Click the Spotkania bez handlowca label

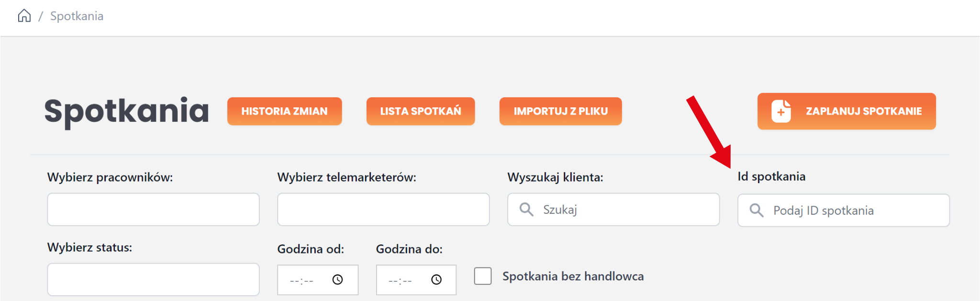click(573, 277)
